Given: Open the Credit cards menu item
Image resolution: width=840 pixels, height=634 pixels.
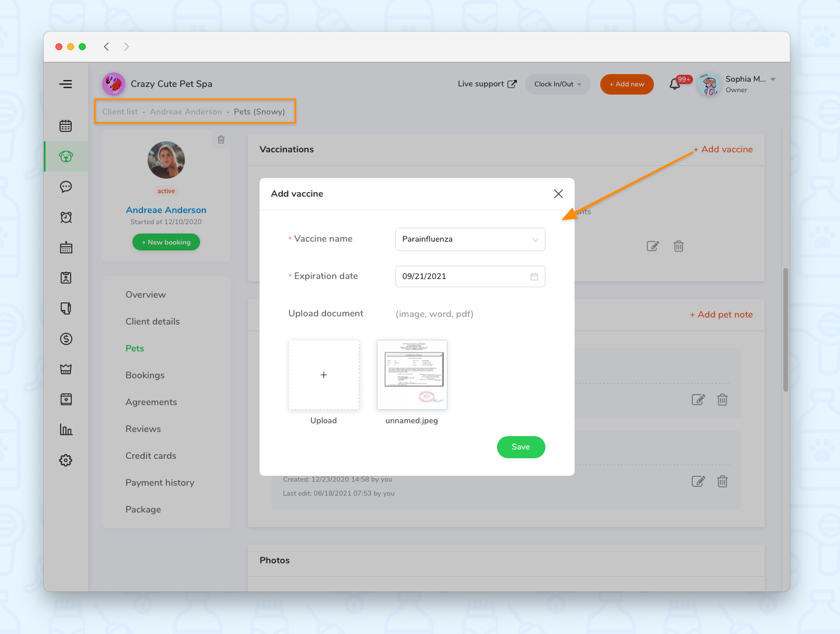Looking at the screenshot, I should (x=151, y=456).
